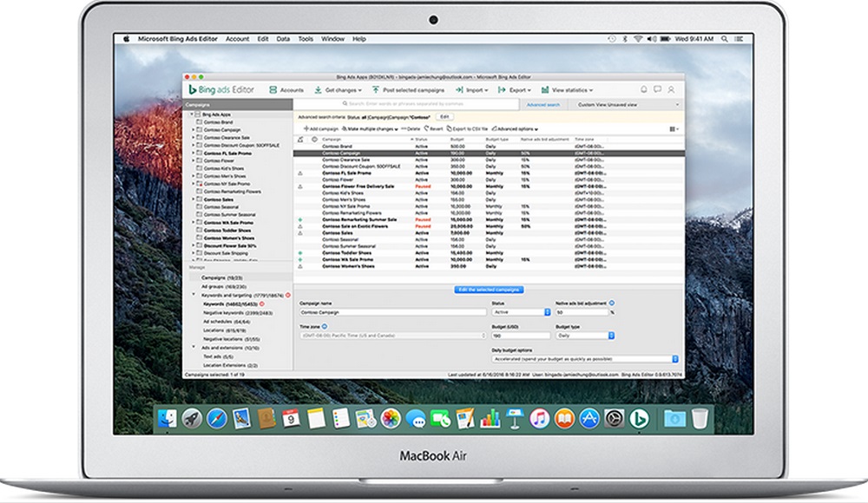This screenshot has width=868, height=503.
Task: Open the user profile icon
Action: [671, 89]
